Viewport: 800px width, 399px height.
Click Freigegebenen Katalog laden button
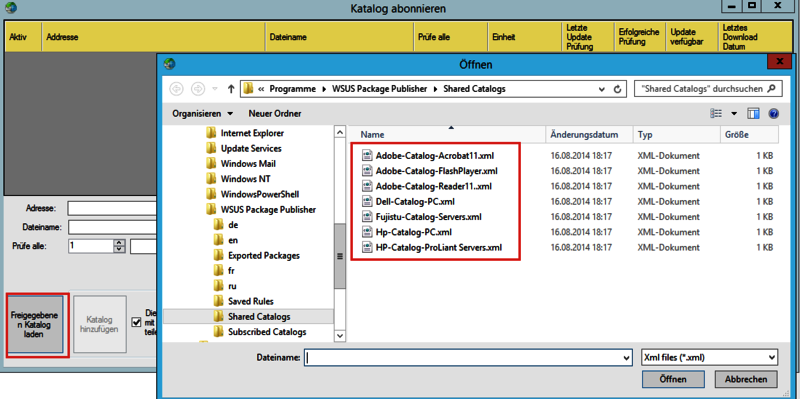pyautogui.click(x=34, y=325)
